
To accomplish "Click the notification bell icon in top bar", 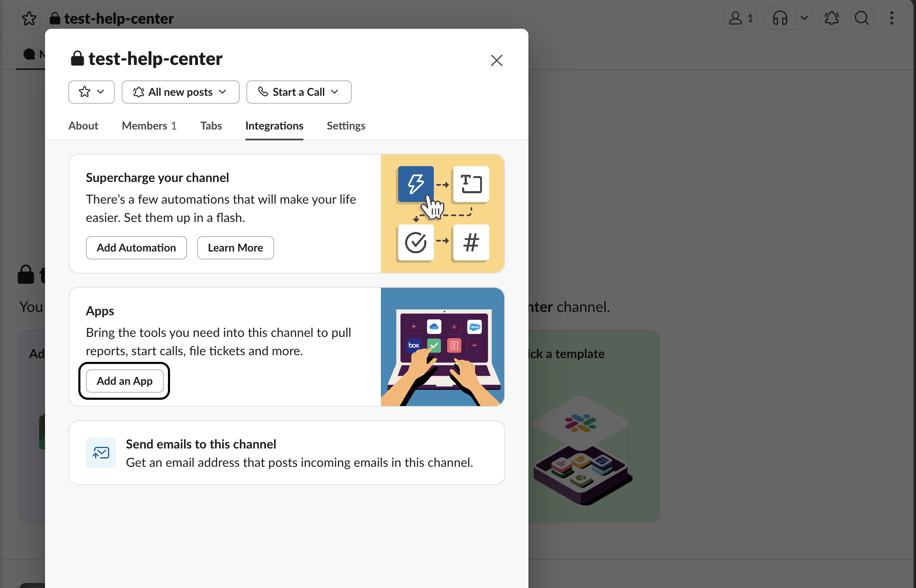I will [x=832, y=18].
